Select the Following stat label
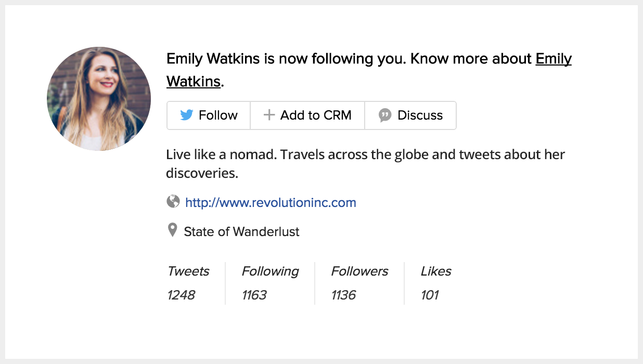Screen dimensions: 643x364 (x=270, y=271)
